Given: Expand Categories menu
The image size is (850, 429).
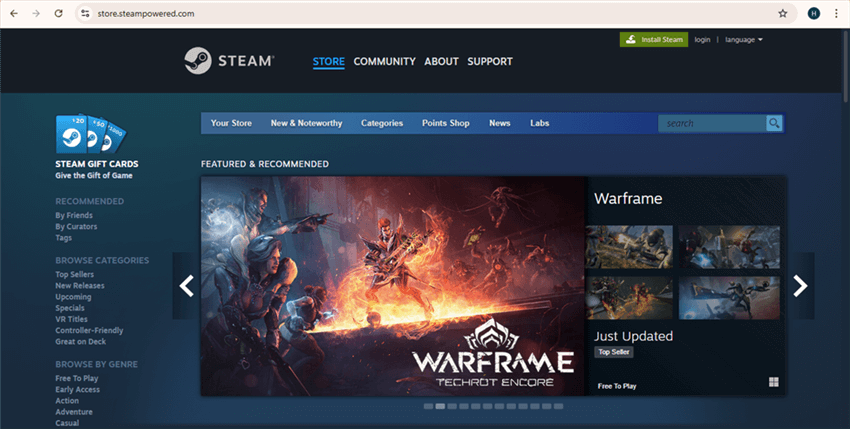Looking at the screenshot, I should click(x=382, y=123).
